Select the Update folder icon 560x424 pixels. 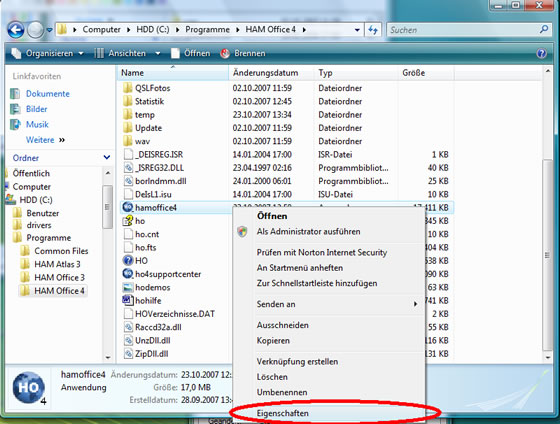tap(128, 128)
